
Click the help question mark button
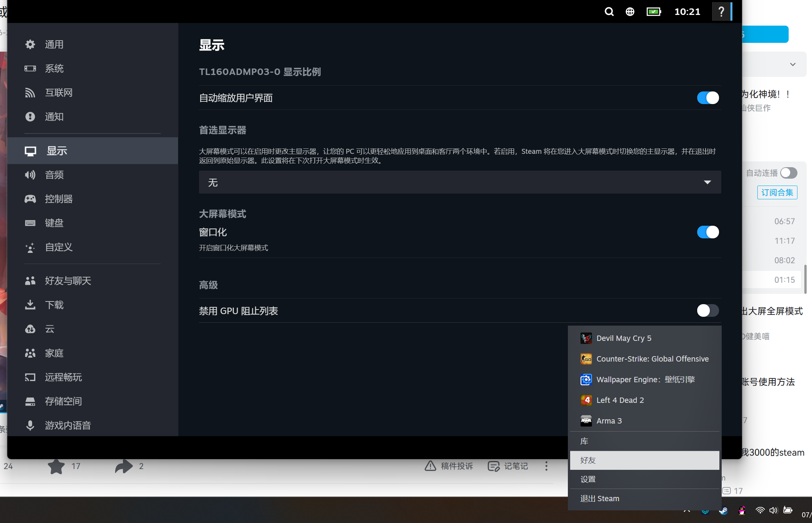721,11
